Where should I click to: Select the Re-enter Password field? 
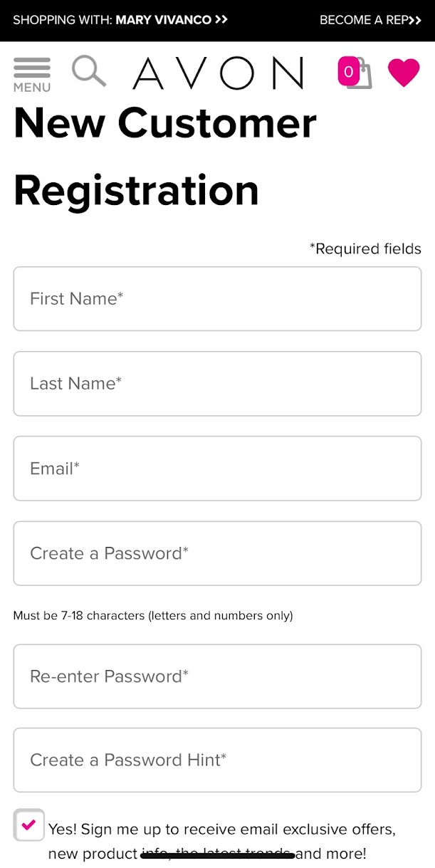click(217, 676)
